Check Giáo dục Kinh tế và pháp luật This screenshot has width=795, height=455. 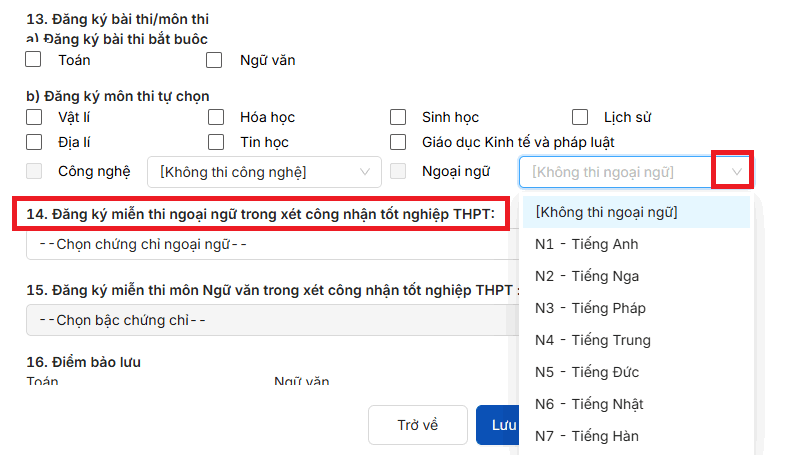tap(398, 143)
